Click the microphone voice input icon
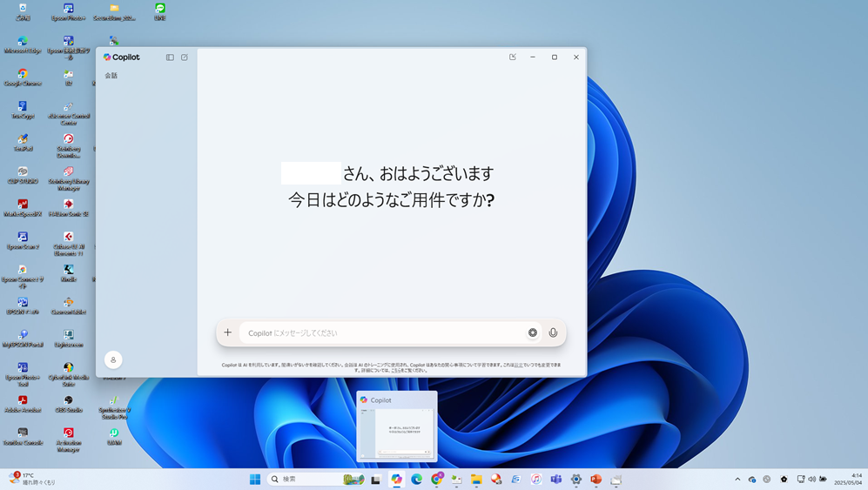 [553, 332]
